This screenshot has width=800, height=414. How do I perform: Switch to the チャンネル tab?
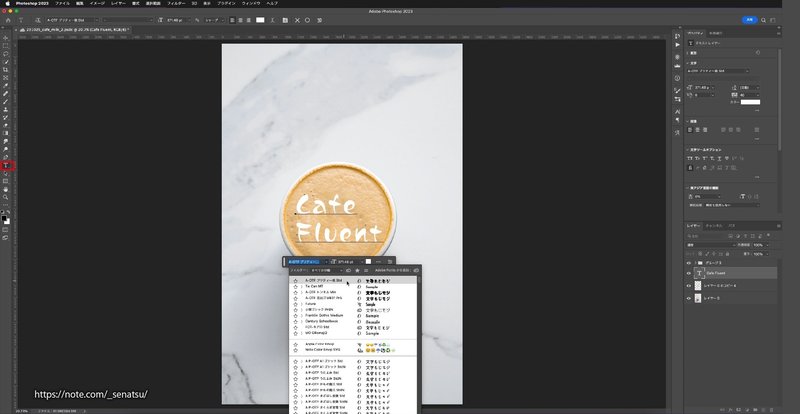point(714,226)
